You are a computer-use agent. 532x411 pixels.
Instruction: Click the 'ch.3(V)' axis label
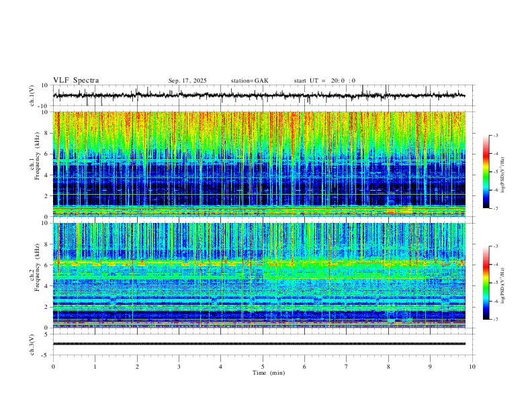[x=32, y=345]
